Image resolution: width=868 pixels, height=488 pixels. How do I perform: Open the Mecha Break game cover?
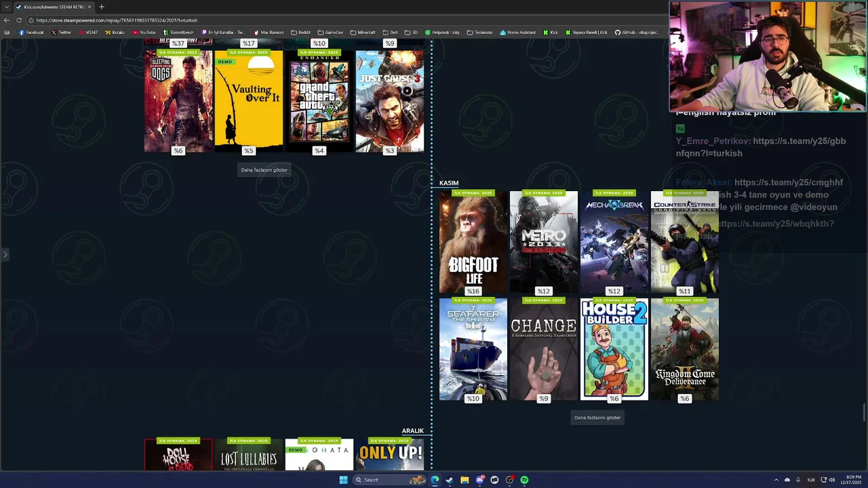pyautogui.click(x=614, y=242)
